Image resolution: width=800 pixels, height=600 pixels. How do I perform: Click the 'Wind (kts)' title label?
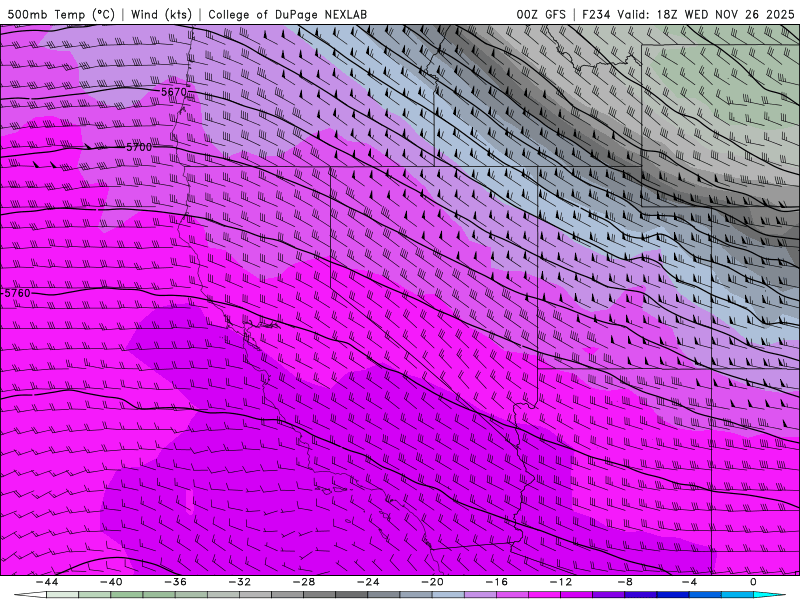[161, 14]
